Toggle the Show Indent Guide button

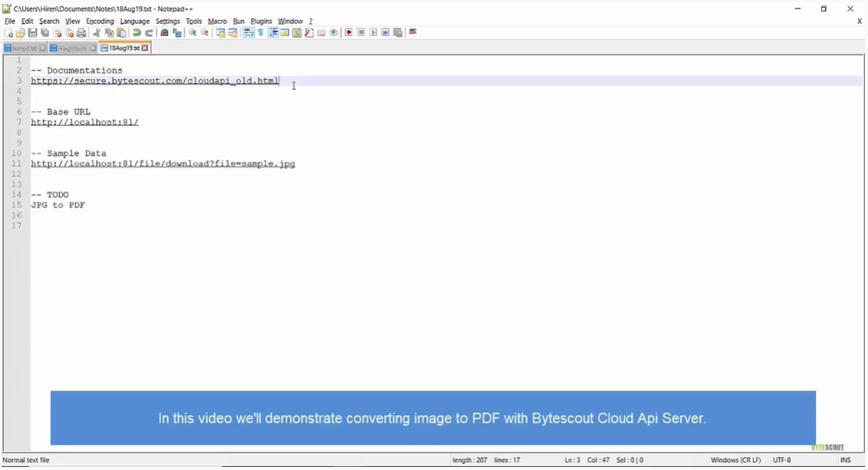coord(273,33)
